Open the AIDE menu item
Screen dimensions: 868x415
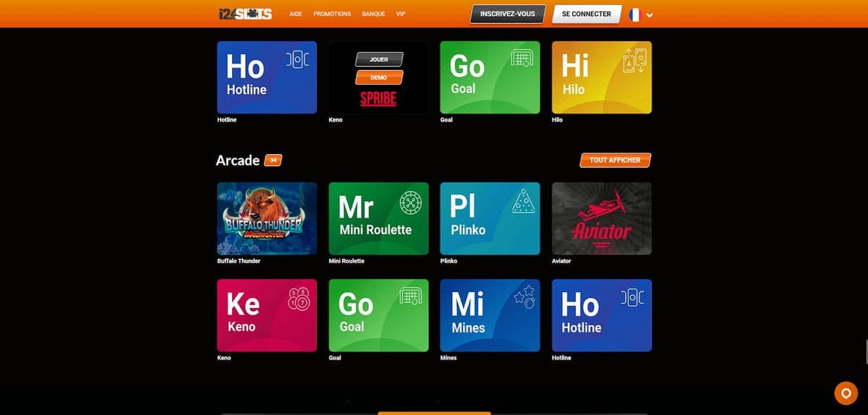(x=295, y=14)
